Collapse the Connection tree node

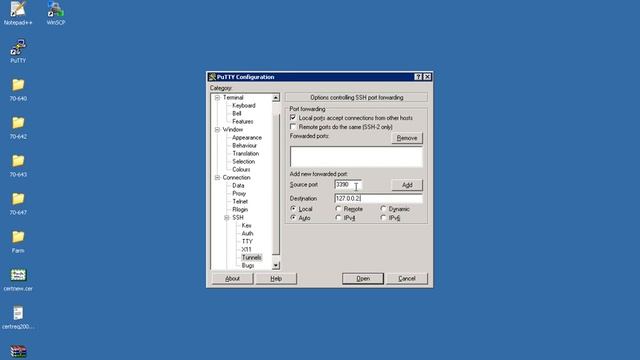click(217, 178)
